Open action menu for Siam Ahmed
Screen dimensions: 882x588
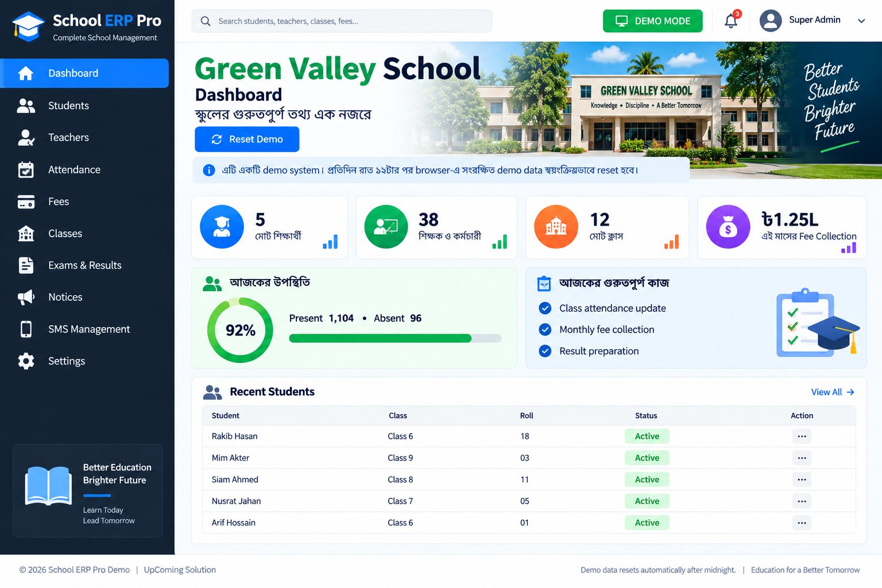click(x=802, y=479)
